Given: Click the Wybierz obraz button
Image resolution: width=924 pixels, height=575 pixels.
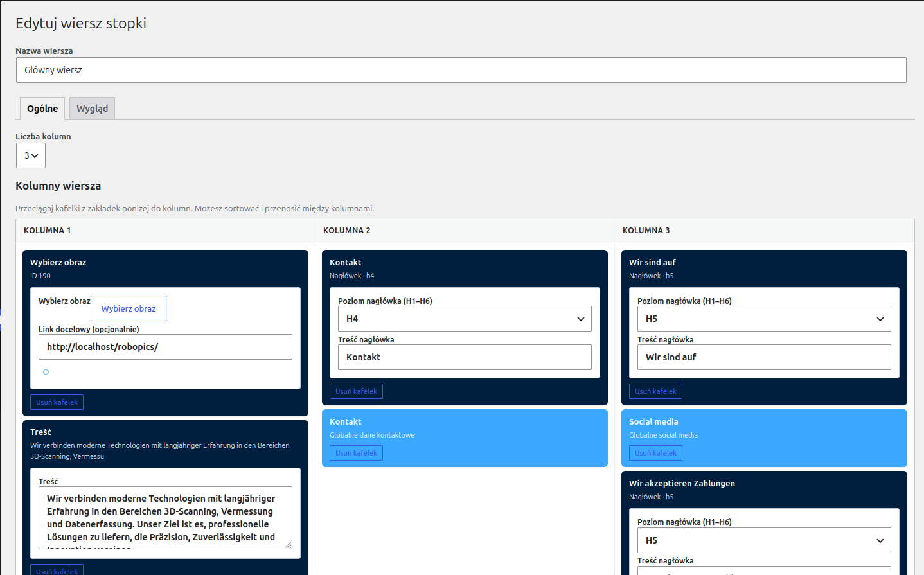Looking at the screenshot, I should pyautogui.click(x=129, y=308).
